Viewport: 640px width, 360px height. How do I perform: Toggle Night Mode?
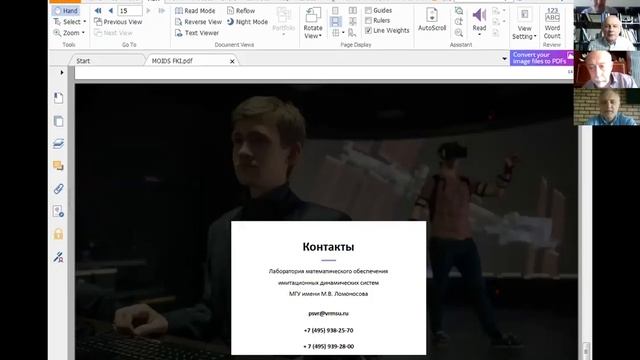tap(247, 22)
